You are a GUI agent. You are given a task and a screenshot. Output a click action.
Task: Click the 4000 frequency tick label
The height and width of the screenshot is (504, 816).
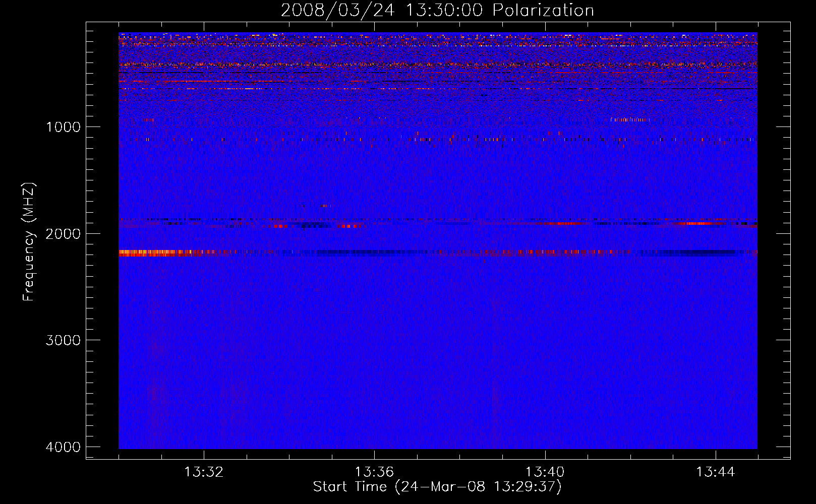[x=63, y=447]
